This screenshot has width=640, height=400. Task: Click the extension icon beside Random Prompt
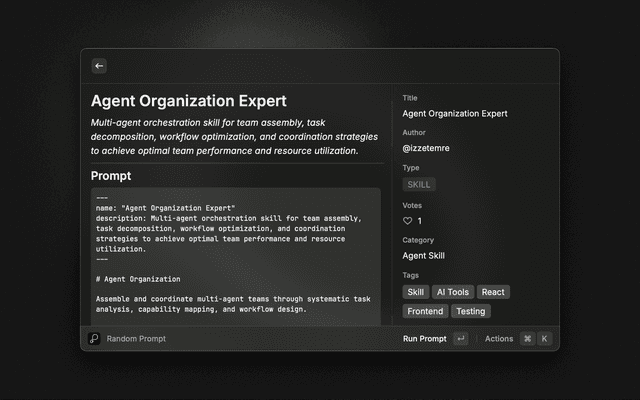[x=94, y=339]
